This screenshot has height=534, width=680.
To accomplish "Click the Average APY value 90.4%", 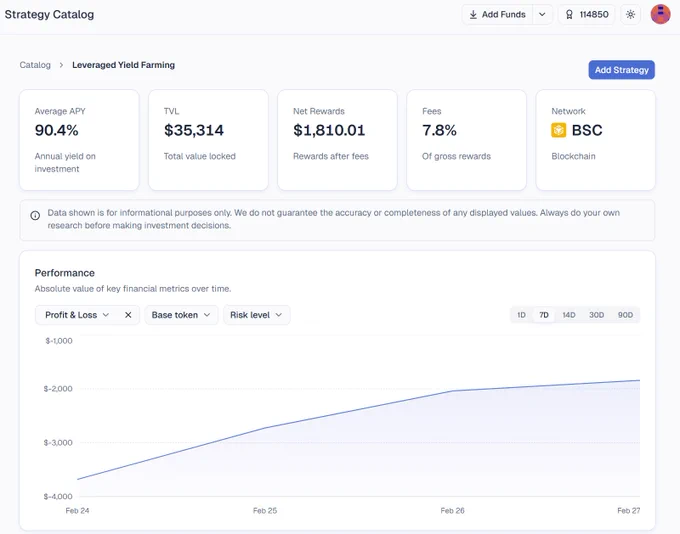I will point(57,130).
